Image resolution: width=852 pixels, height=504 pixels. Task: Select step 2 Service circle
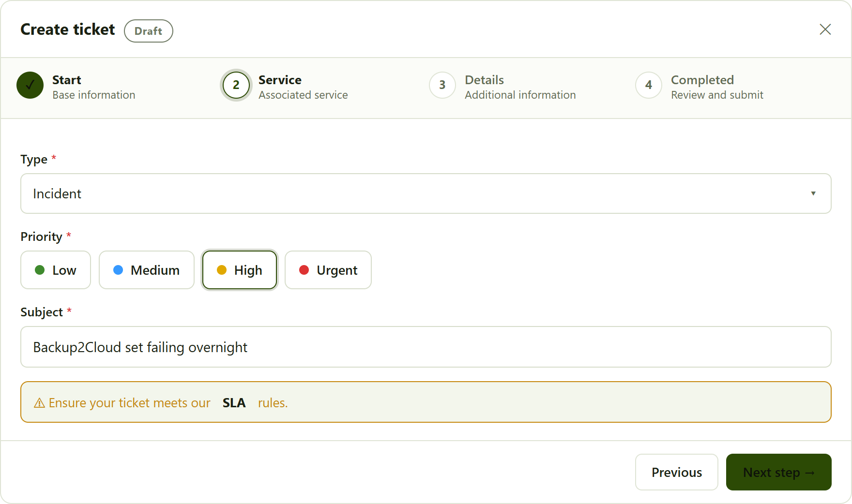pyautogui.click(x=236, y=85)
